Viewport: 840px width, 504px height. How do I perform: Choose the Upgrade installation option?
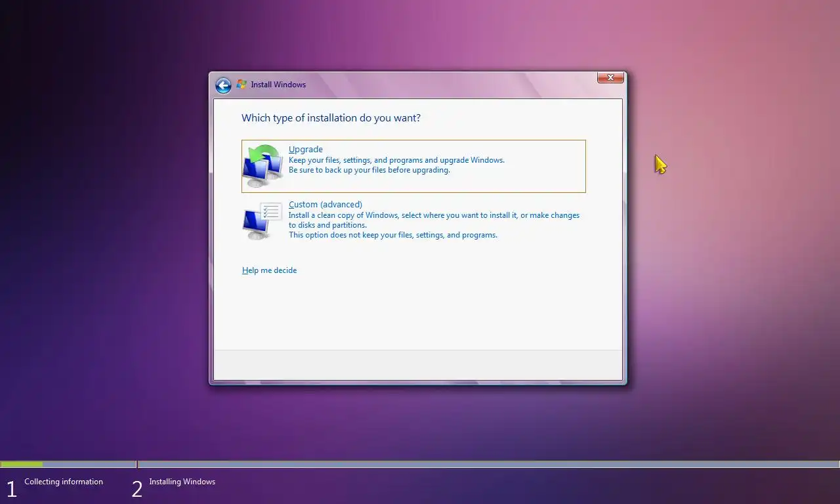pyautogui.click(x=413, y=166)
